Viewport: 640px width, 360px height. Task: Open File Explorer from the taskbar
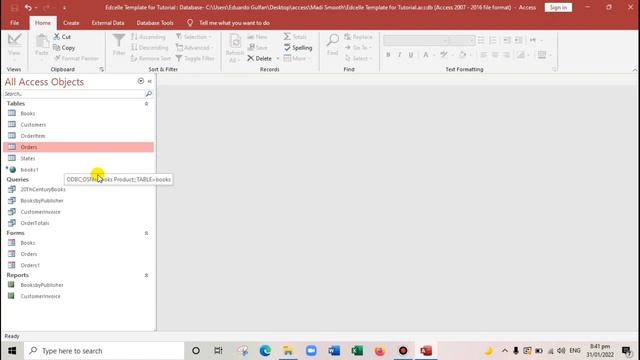(288, 351)
